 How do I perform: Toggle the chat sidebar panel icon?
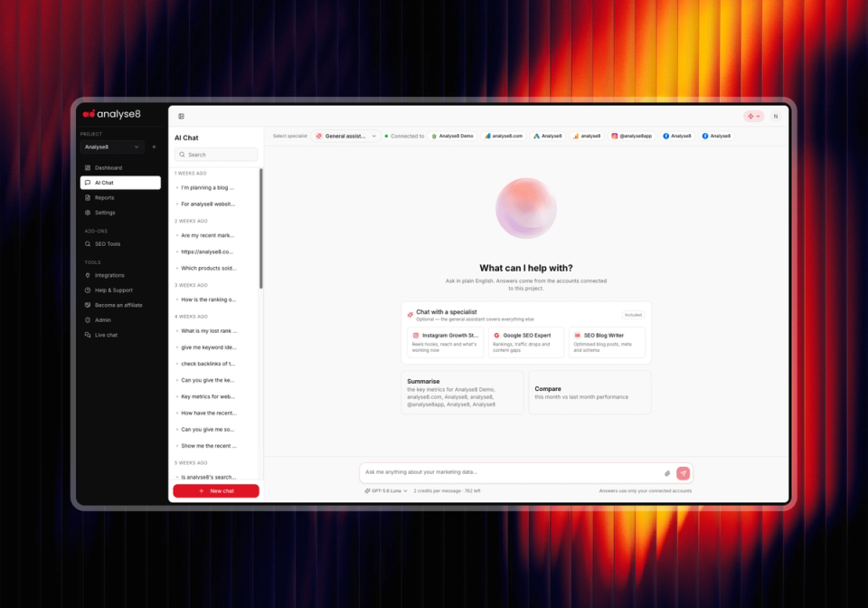(x=181, y=117)
